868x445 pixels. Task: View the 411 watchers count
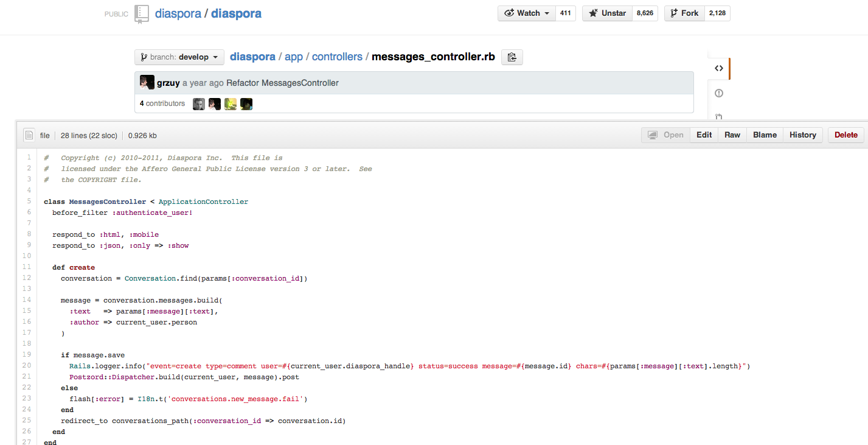tap(565, 13)
